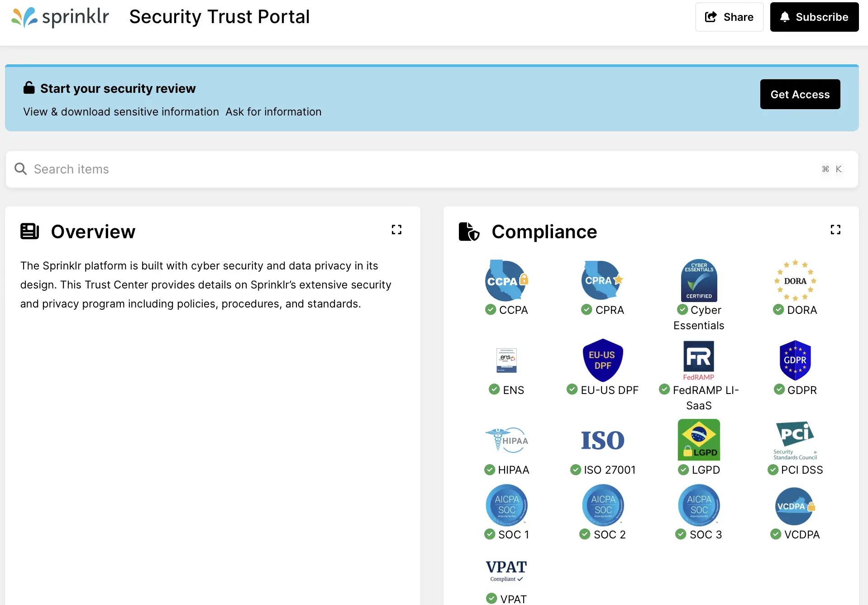Click the Share button
Viewport: 868px width, 605px height.
(729, 17)
